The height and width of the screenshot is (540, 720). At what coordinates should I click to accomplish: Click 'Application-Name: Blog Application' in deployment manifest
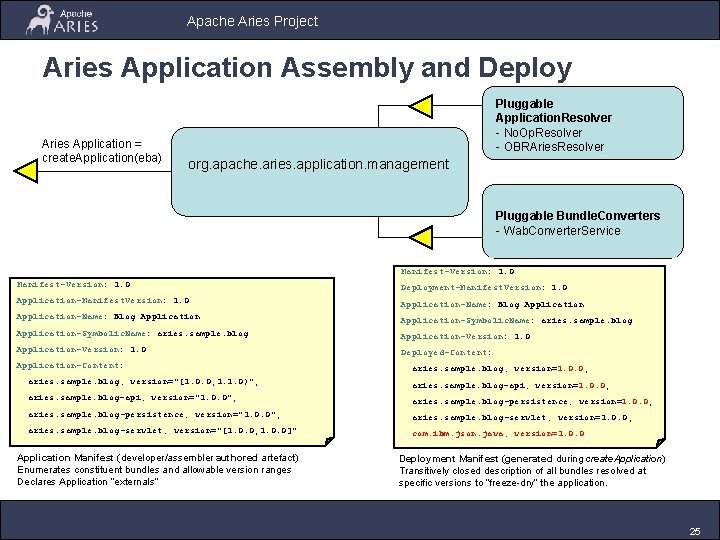coord(492,304)
